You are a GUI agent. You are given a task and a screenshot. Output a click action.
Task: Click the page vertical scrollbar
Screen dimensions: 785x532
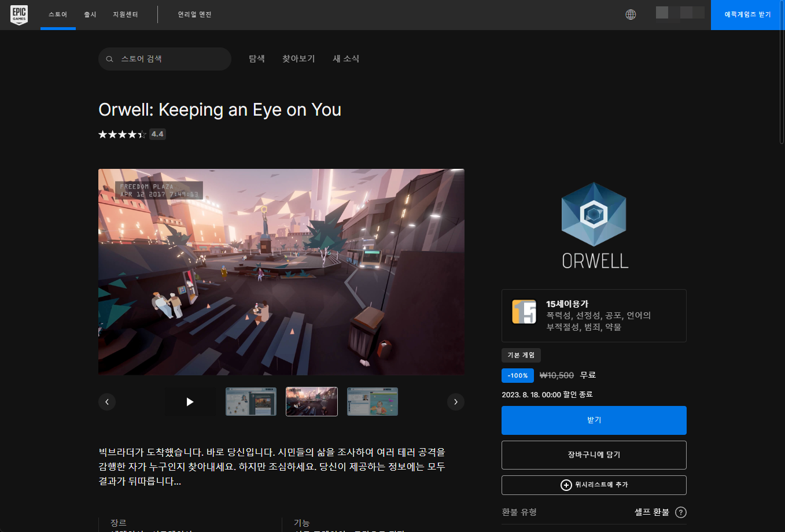[x=782, y=72]
